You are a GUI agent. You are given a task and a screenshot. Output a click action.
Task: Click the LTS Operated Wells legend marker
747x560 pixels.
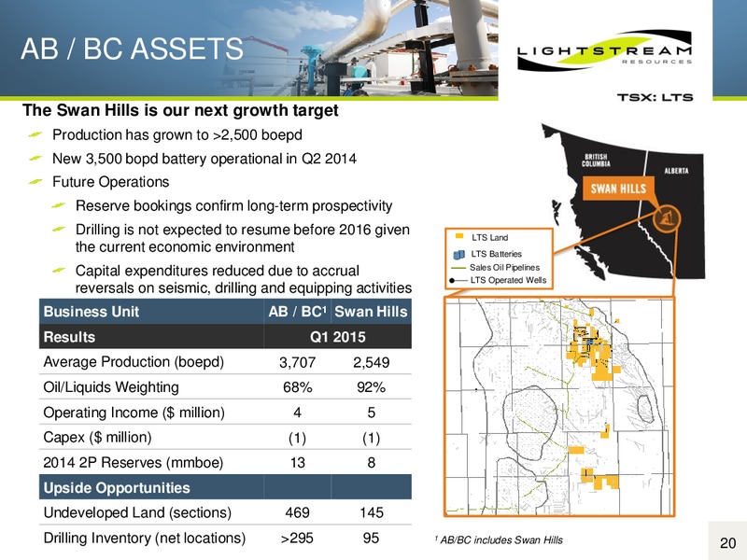click(x=458, y=281)
